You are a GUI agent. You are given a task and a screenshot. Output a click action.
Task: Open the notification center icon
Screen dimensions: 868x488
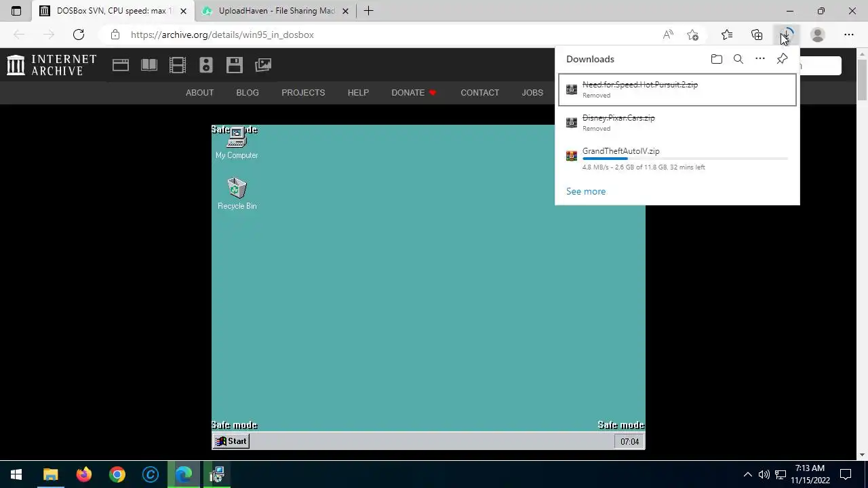tap(846, 474)
